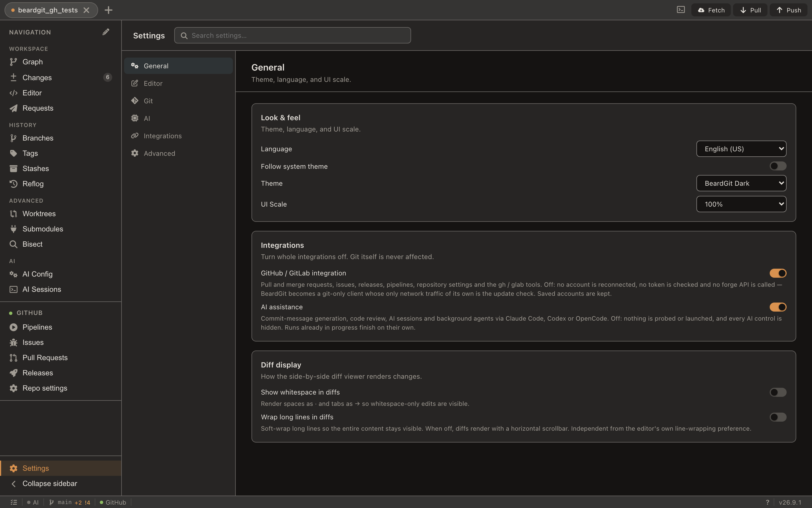
Task: Switch to Integrations settings category
Action: click(x=178, y=136)
